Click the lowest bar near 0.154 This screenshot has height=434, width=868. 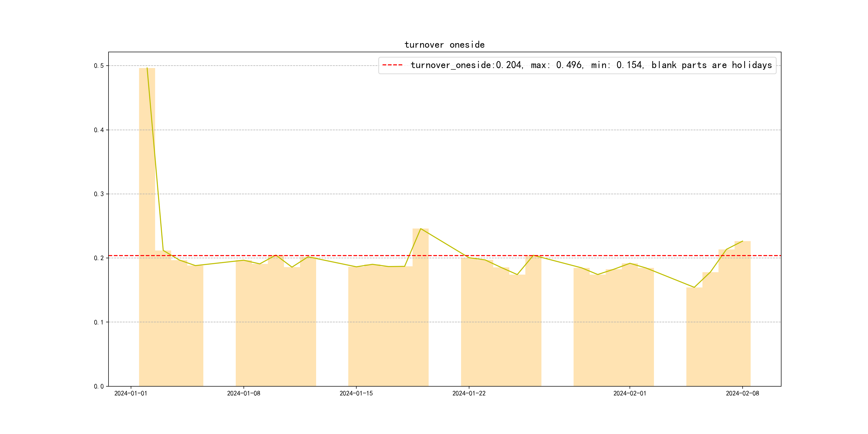pyautogui.click(x=694, y=337)
